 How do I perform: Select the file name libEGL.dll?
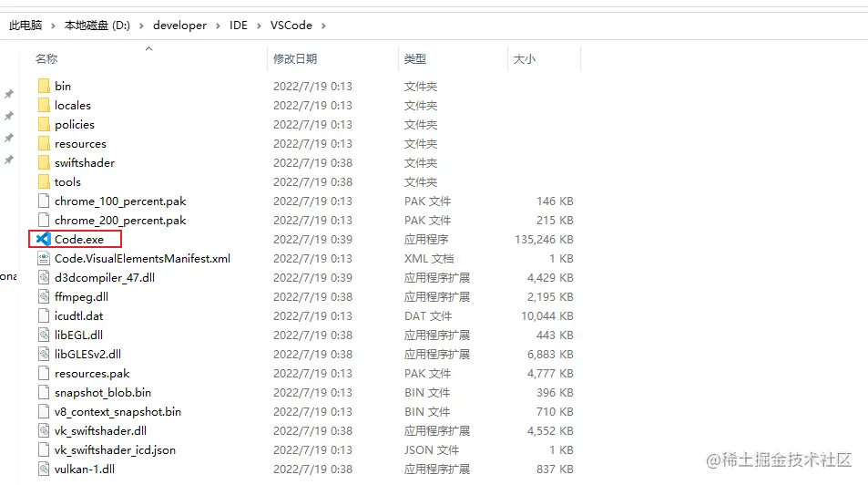coord(78,335)
